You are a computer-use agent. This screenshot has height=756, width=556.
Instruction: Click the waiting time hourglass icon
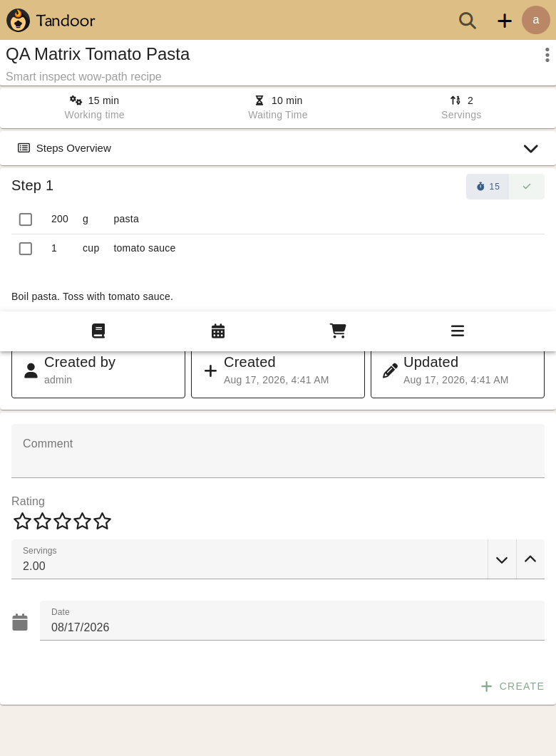[259, 100]
